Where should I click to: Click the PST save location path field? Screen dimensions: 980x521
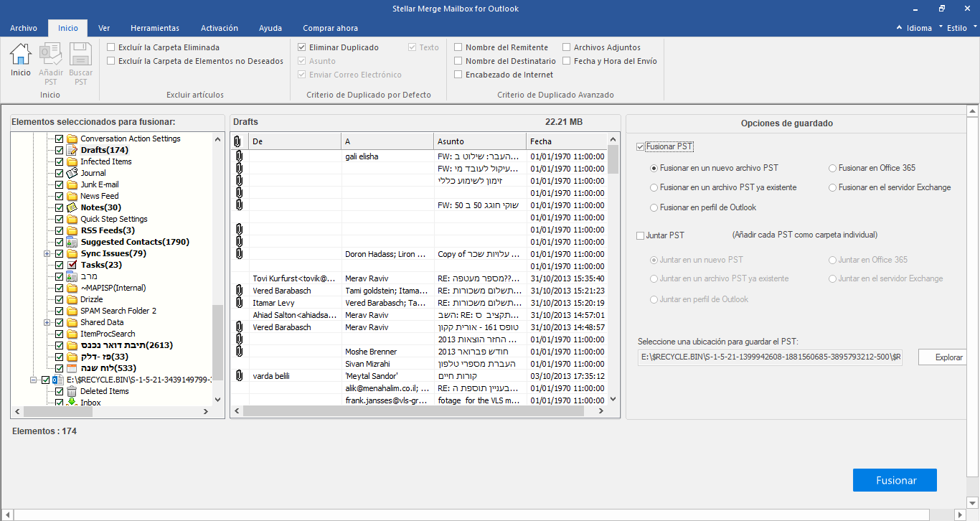coord(770,357)
